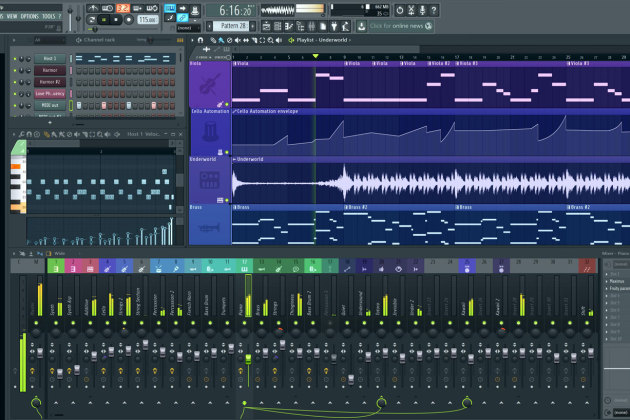This screenshot has height=420, width=630.
Task: Select the Harmor #2 channel button
Action: coord(50,82)
